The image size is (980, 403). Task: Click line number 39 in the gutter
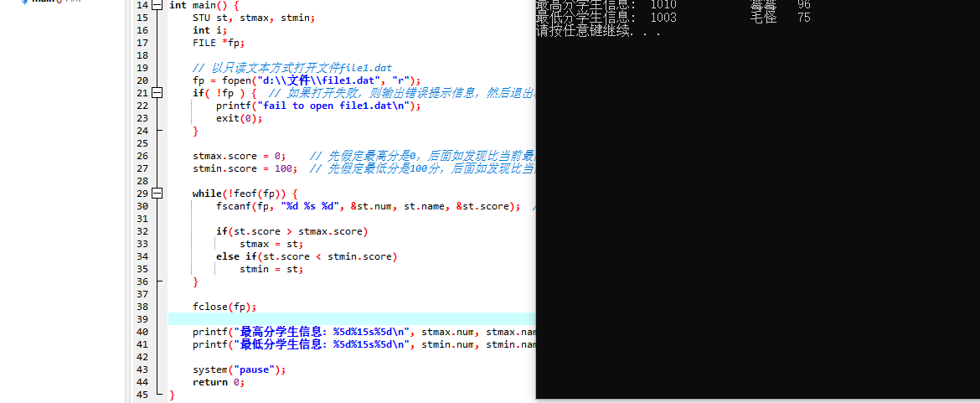coord(142,319)
